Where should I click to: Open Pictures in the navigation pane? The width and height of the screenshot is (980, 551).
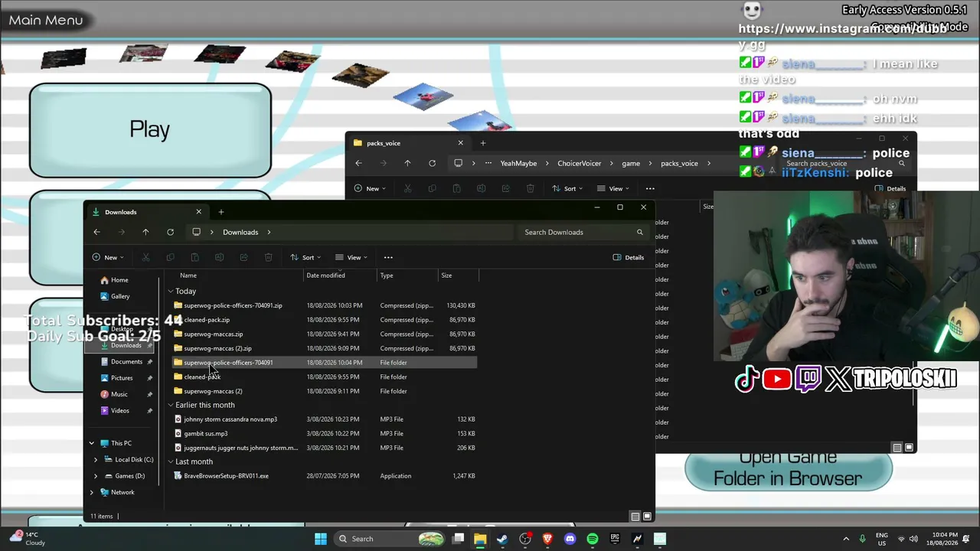click(122, 378)
